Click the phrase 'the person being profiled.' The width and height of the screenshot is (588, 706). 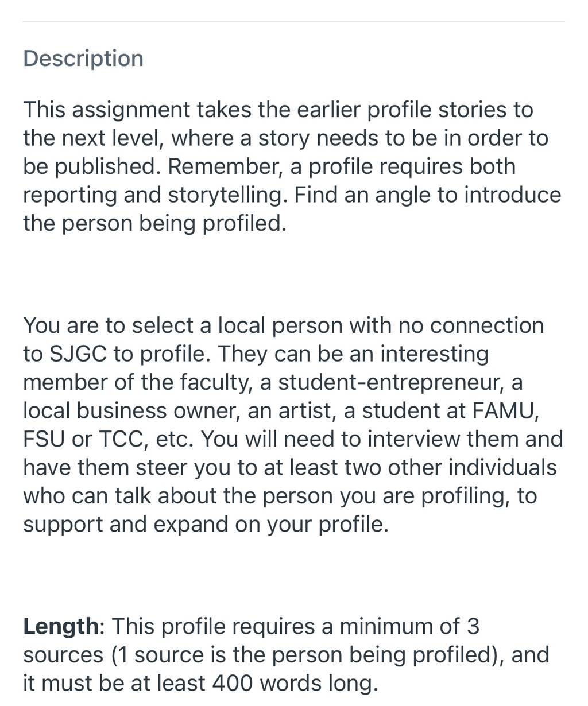click(x=154, y=223)
